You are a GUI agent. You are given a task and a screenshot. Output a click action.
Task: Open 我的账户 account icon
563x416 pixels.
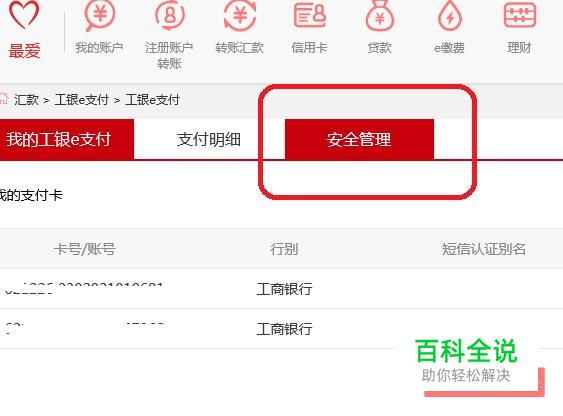point(99,15)
